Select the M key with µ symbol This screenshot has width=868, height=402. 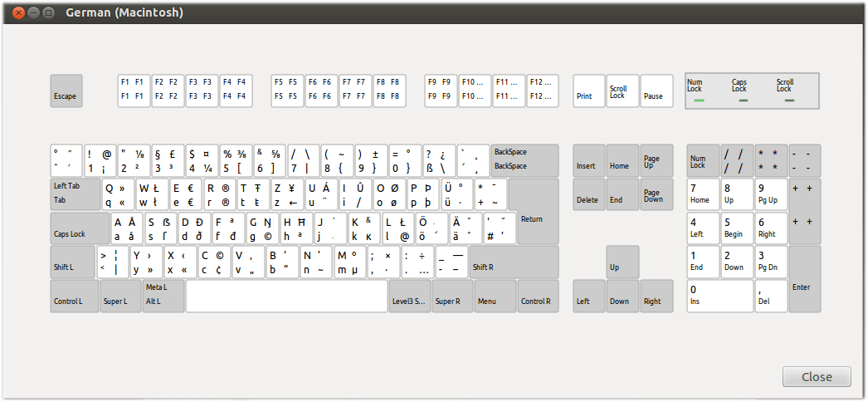click(x=350, y=262)
